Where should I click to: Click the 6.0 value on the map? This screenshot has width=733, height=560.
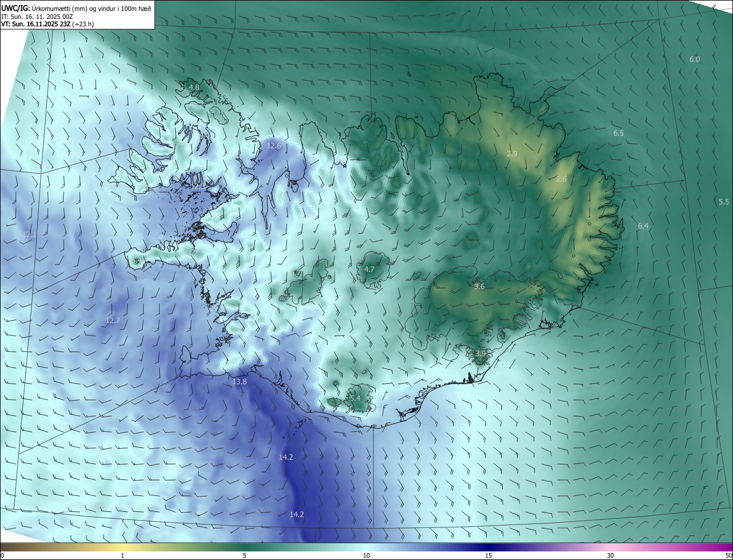click(695, 60)
